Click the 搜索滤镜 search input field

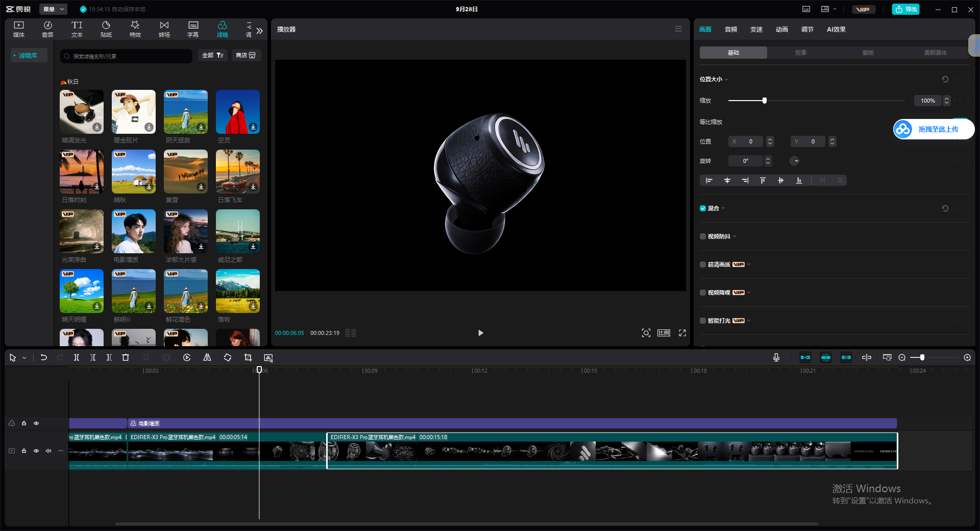[x=127, y=56]
